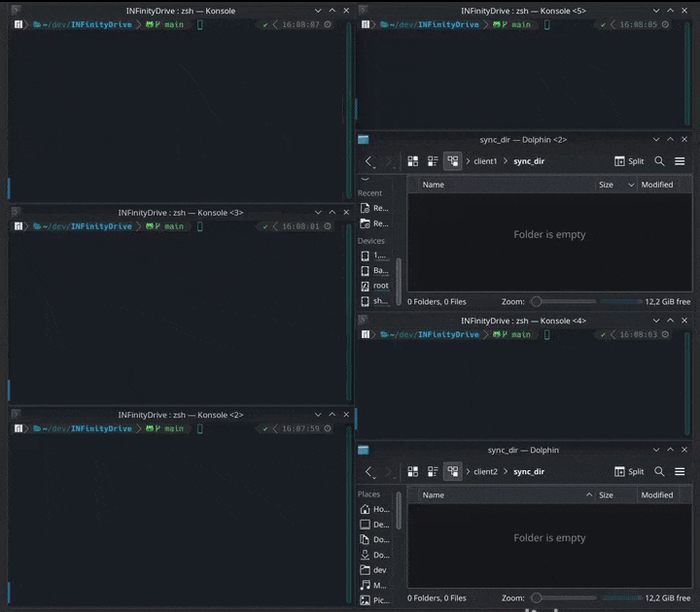Viewport: 700px width, 612px height.
Task: Open Documents place in client2 Dolphin sidebar
Action: pos(375,540)
